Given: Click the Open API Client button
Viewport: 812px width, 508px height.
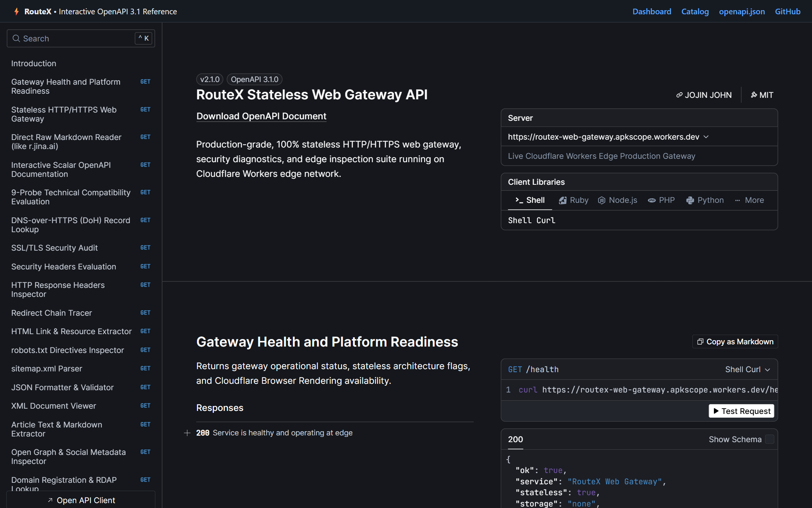Looking at the screenshot, I should click(x=81, y=500).
